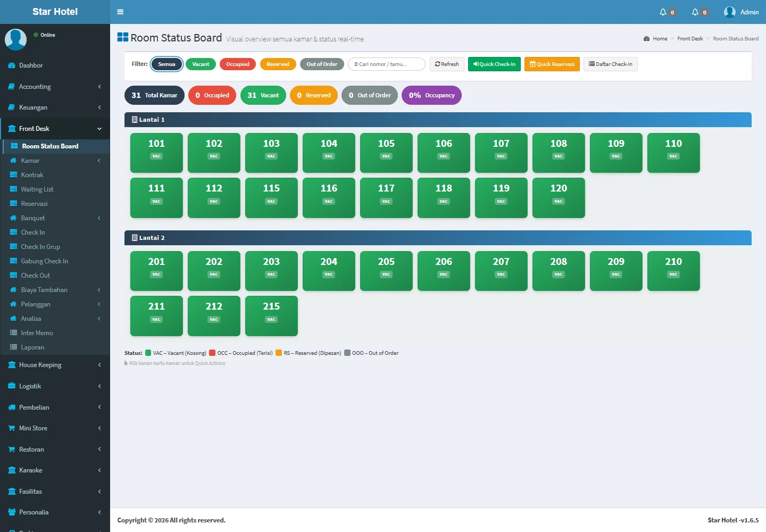
Task: Expand the Accounting menu chevron
Action: (x=99, y=87)
